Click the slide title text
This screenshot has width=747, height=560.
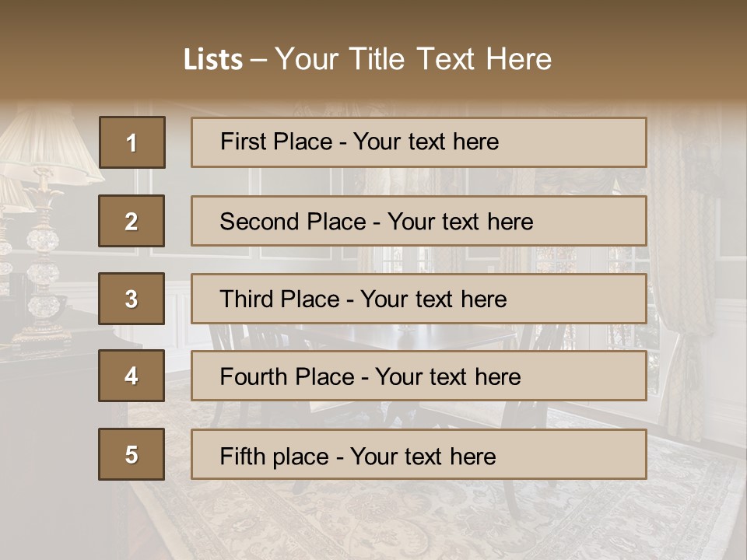368,59
